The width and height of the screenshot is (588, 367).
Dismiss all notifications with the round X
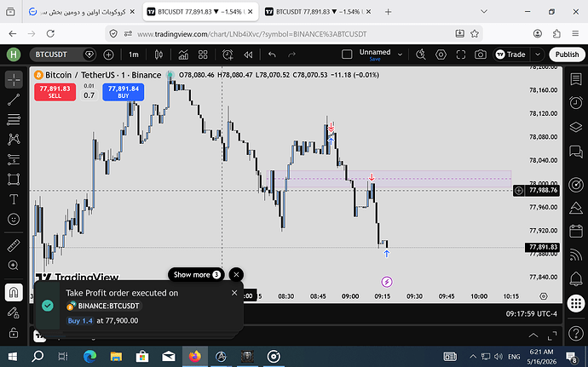(236, 275)
